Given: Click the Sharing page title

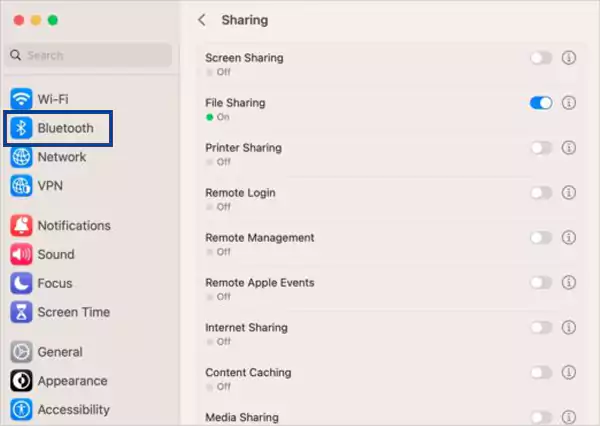Looking at the screenshot, I should click(245, 20).
